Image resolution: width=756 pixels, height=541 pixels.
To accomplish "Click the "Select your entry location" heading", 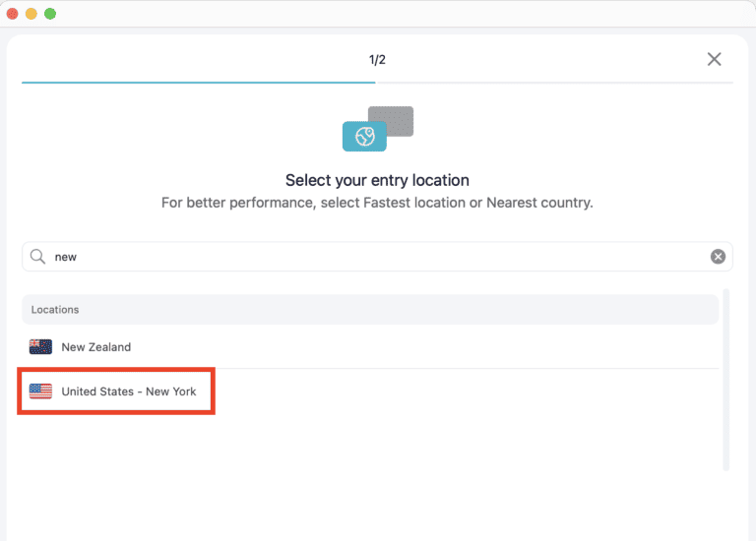I will click(x=377, y=180).
